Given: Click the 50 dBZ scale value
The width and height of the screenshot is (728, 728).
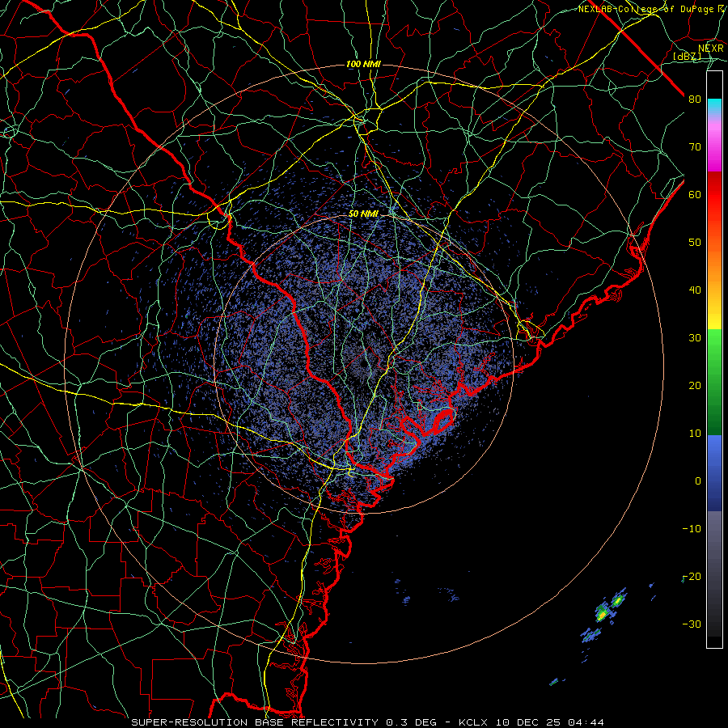Looking at the screenshot, I should click(x=695, y=243).
